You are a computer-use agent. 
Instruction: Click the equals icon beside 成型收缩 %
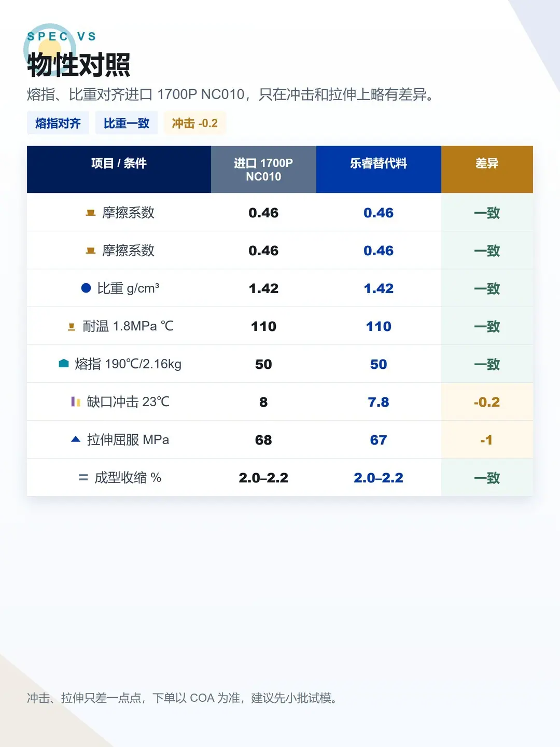83,477
